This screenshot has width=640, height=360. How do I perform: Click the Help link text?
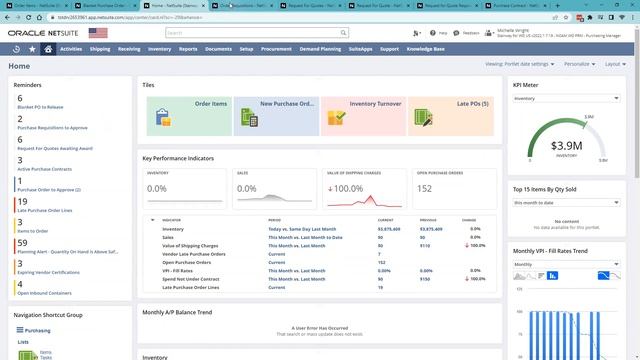tap(443, 33)
